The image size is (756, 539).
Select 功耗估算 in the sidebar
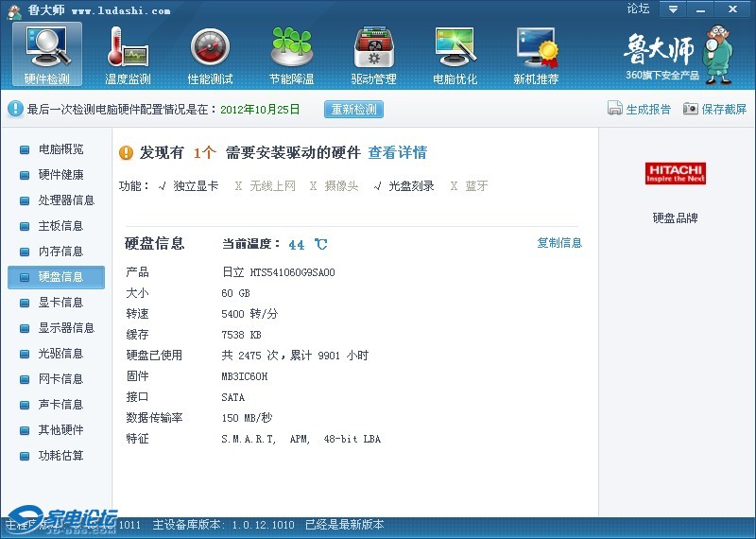pyautogui.click(x=60, y=456)
